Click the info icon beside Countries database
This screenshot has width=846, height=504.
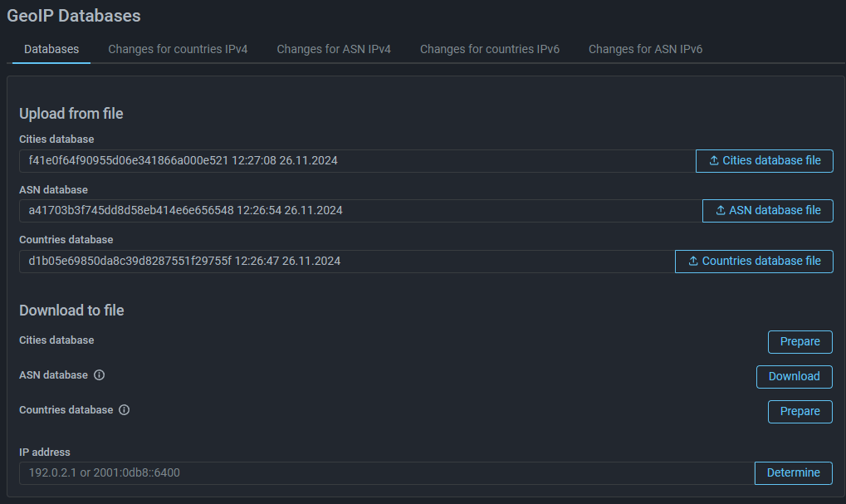coord(125,410)
